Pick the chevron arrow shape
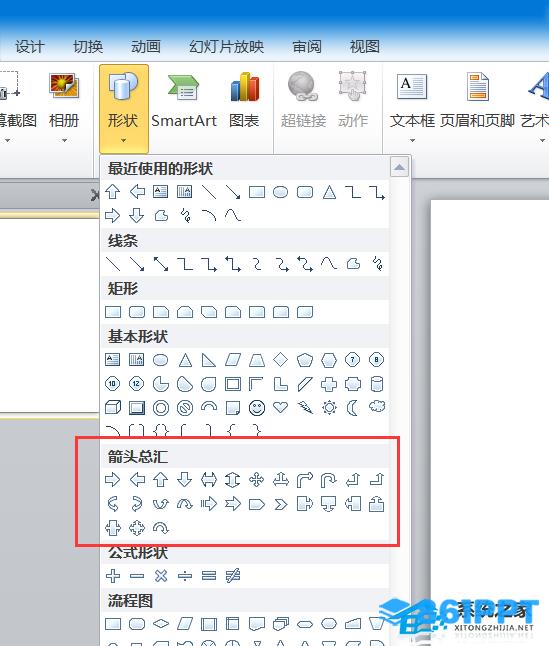The width and height of the screenshot is (549, 646). (281, 504)
